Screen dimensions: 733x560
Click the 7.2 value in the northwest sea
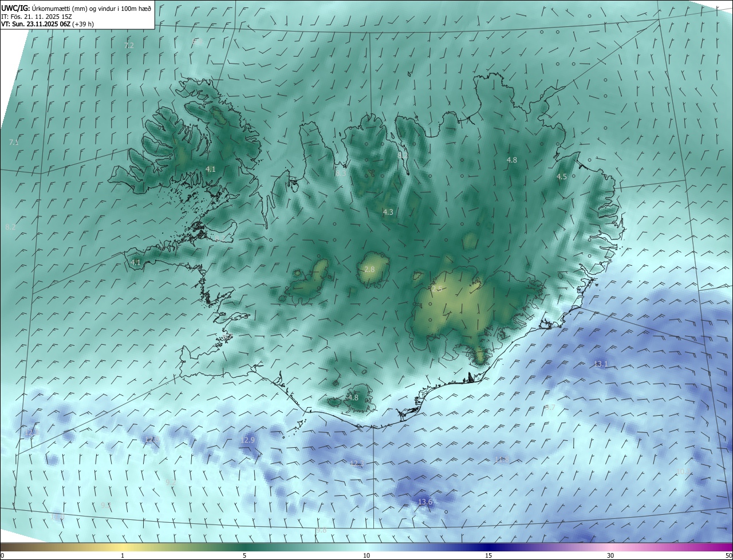point(129,45)
